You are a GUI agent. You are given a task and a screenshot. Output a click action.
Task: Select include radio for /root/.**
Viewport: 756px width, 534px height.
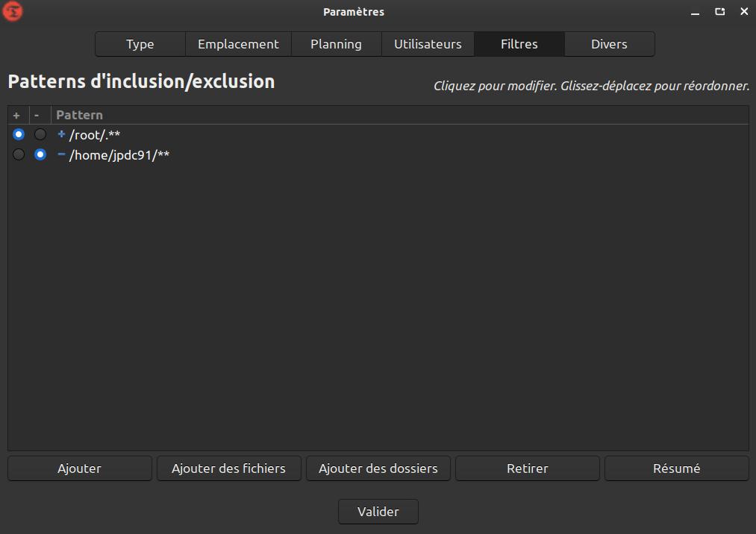(x=19, y=134)
